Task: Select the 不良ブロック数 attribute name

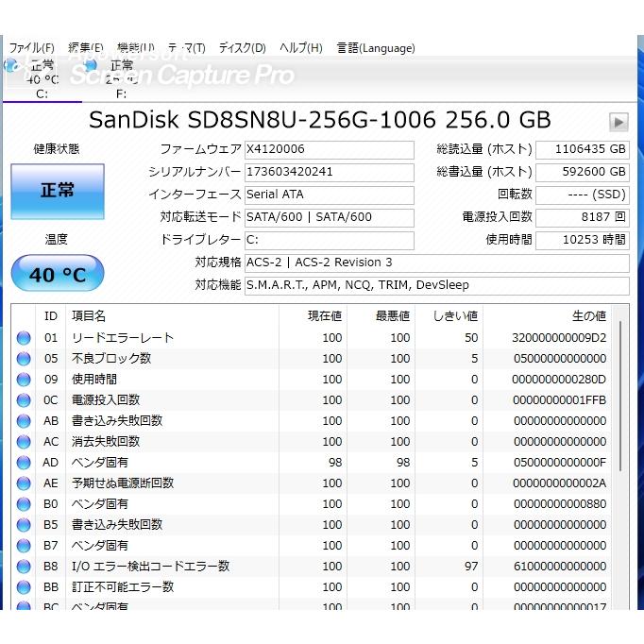Action: [111, 359]
